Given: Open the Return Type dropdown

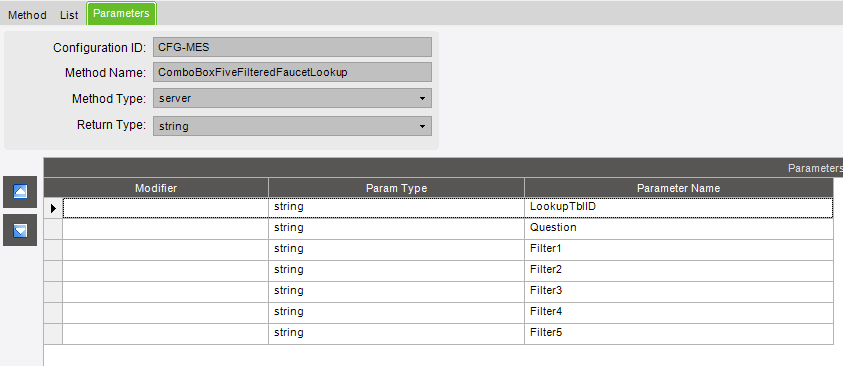Looking at the screenshot, I should (292, 126).
